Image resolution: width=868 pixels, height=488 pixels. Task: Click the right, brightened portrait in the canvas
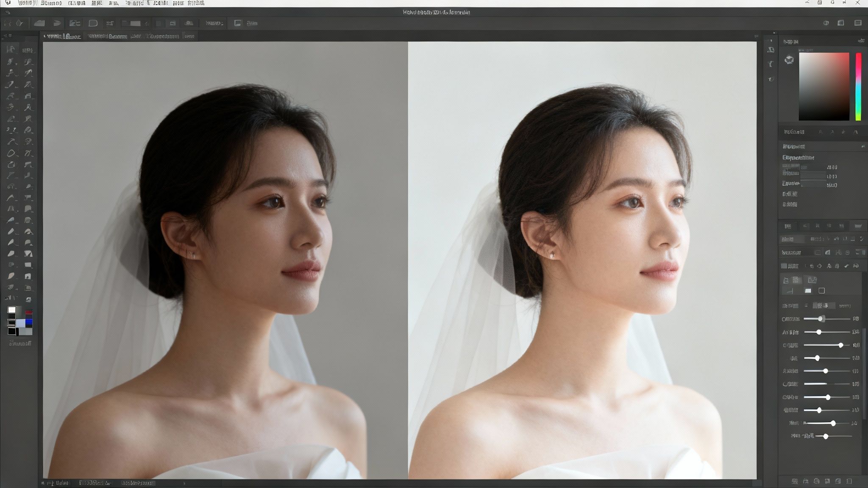[582, 260]
